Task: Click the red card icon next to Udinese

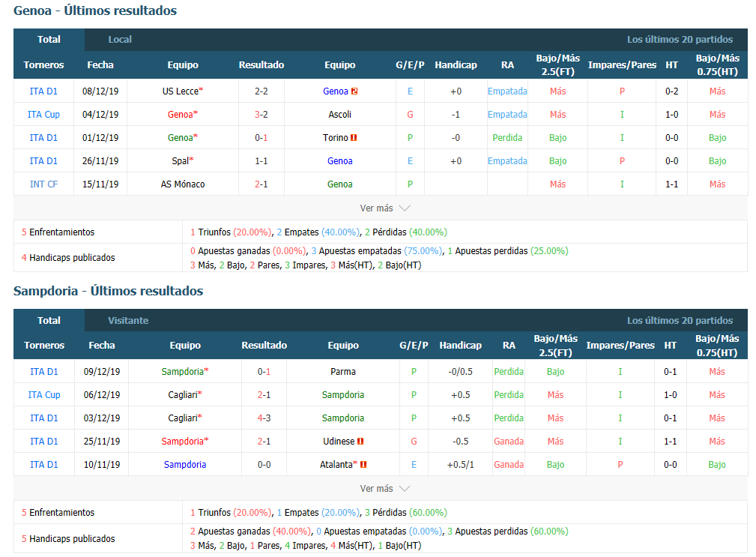Action: coord(360,442)
